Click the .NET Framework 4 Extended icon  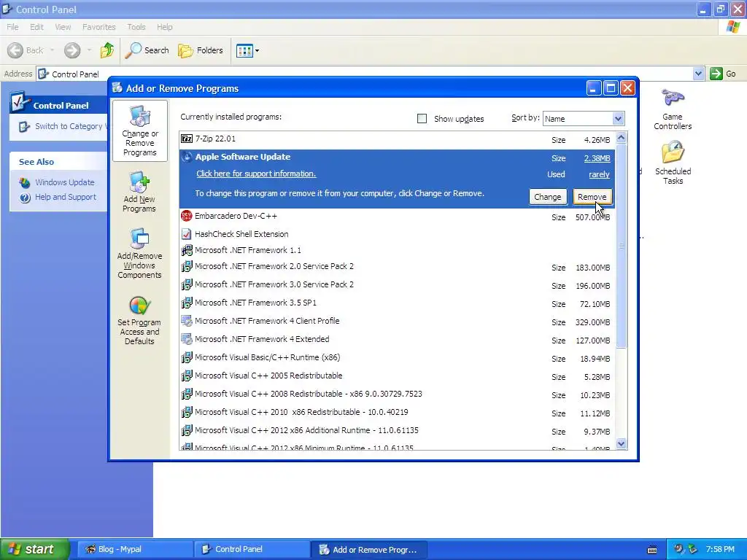click(x=187, y=339)
